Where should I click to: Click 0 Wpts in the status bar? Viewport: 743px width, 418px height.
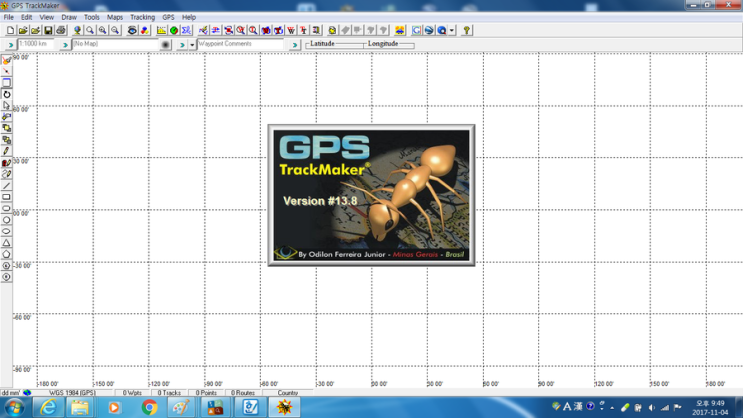point(132,393)
